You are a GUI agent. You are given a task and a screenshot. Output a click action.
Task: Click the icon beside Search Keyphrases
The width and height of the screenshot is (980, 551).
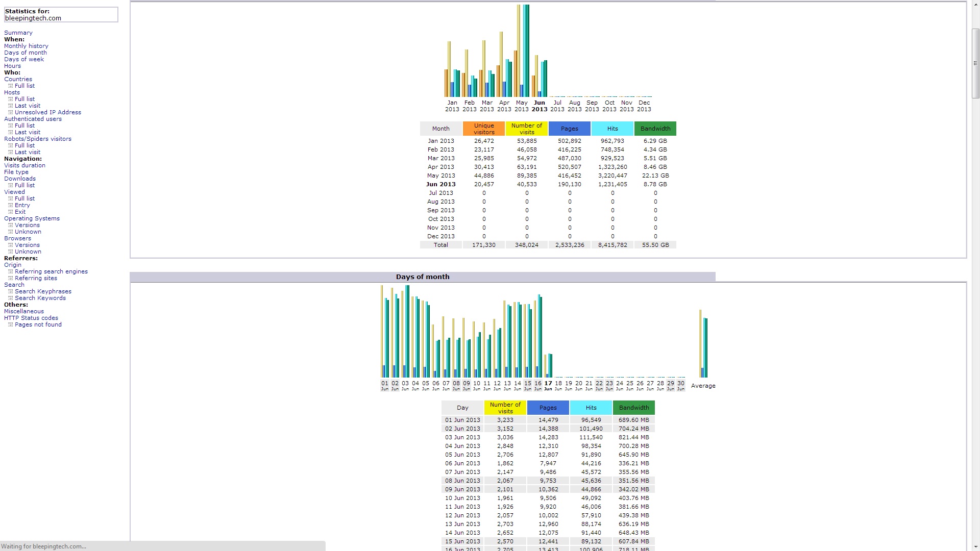click(10, 291)
